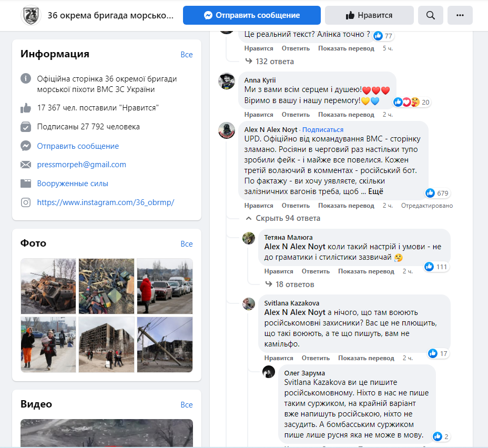Click the info icon next to the page description
Viewport: 488px width, 448px height.
[26, 78]
